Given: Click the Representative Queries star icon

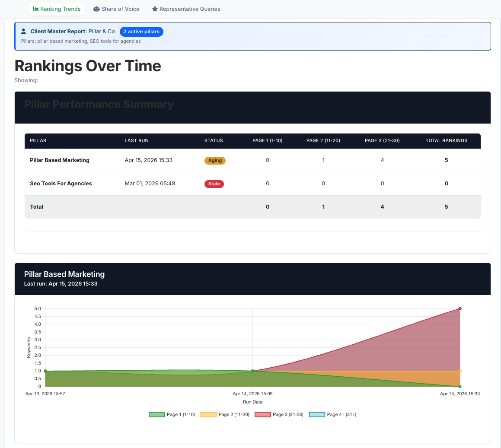Looking at the screenshot, I should point(155,9).
